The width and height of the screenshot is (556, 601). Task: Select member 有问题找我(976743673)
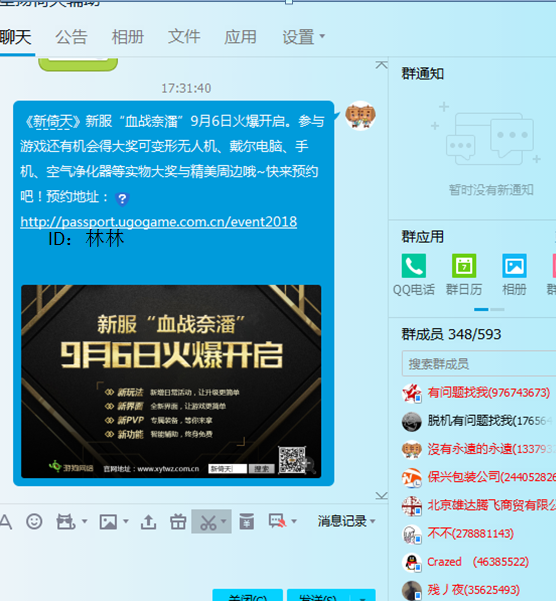(x=479, y=393)
